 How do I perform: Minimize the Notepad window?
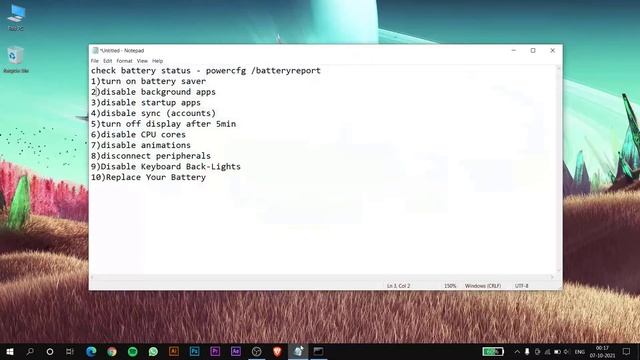click(x=514, y=50)
